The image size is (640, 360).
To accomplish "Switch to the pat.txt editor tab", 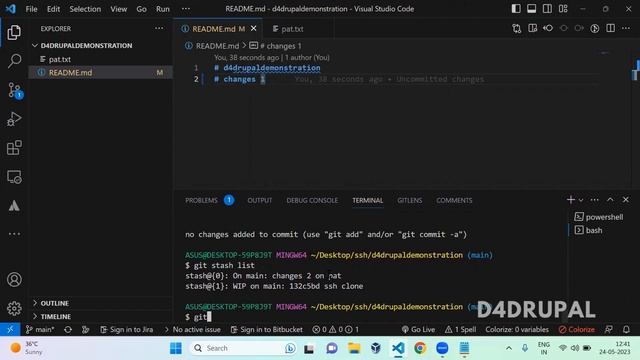I will tap(292, 29).
